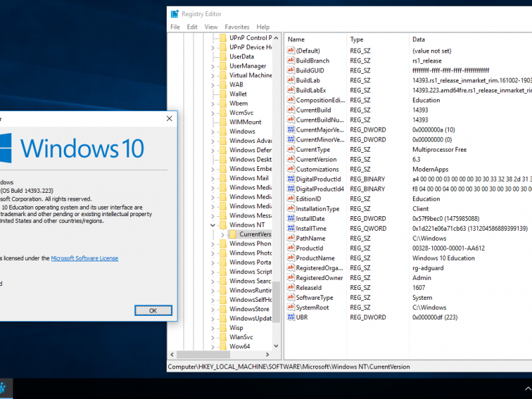Click the CurrentMinorVersionNumber DWORD icon
The image size is (532, 399).
291,140
